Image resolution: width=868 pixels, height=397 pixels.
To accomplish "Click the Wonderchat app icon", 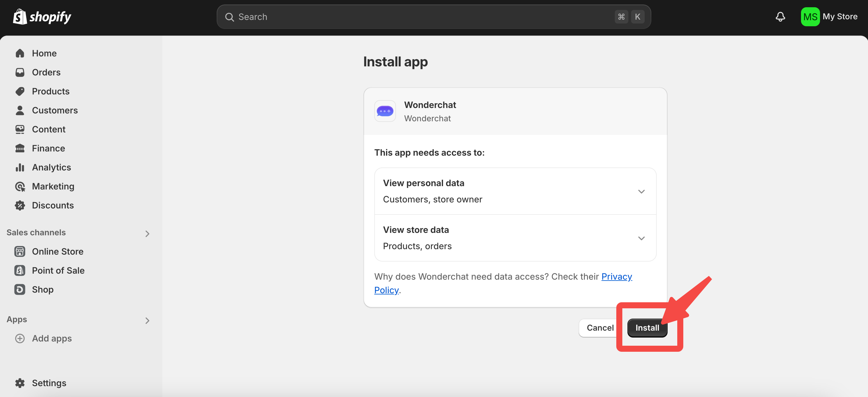I will pos(385,111).
